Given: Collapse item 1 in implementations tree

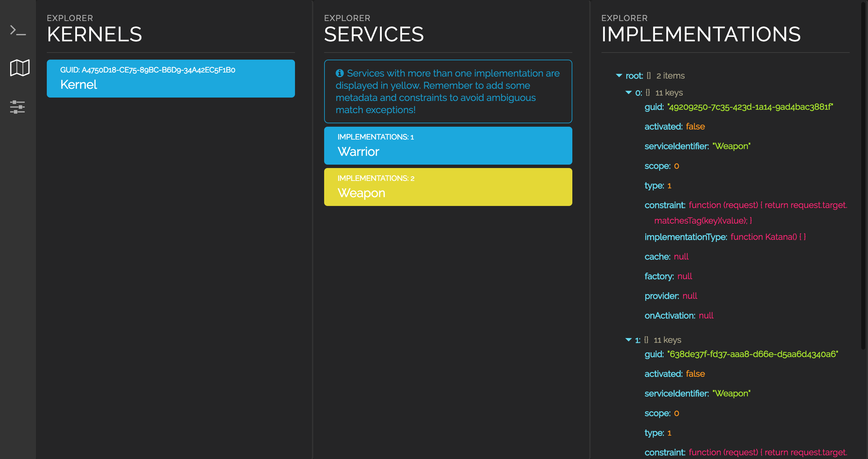Looking at the screenshot, I should tap(629, 340).
